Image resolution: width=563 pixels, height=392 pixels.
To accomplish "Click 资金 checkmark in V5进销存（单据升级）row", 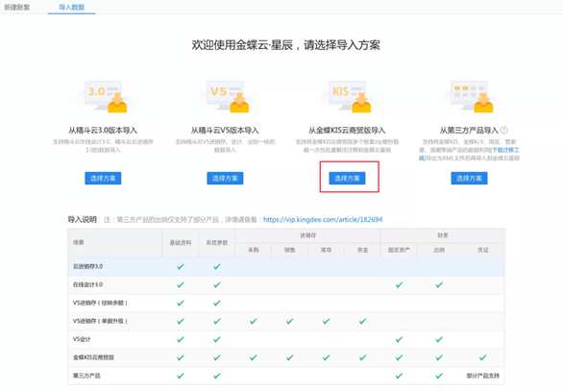I will coord(362,321).
